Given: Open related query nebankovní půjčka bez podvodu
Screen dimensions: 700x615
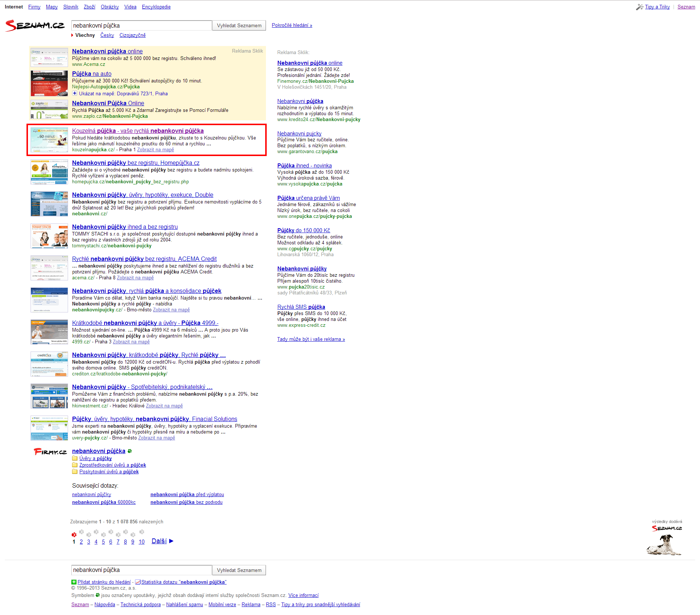Looking at the screenshot, I should 186,502.
